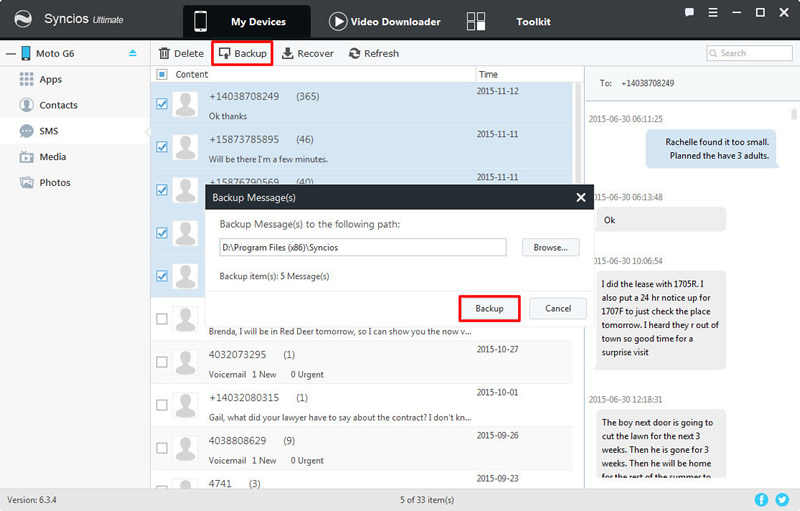
Task: Open the Toolkit tab
Action: click(x=533, y=21)
